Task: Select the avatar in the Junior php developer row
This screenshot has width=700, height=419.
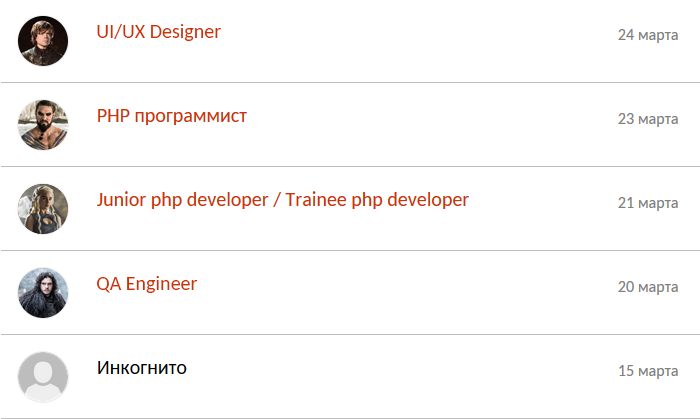Action: coord(43,208)
